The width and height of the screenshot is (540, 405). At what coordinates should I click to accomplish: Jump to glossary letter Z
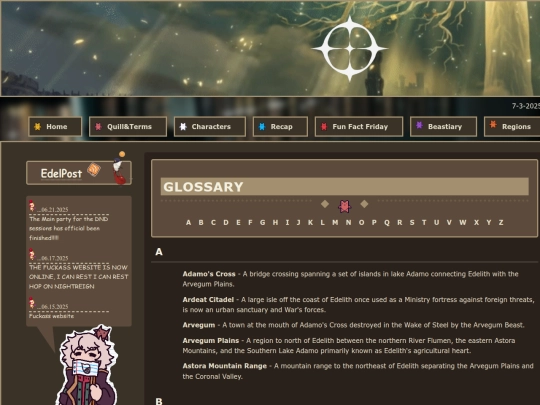501,222
